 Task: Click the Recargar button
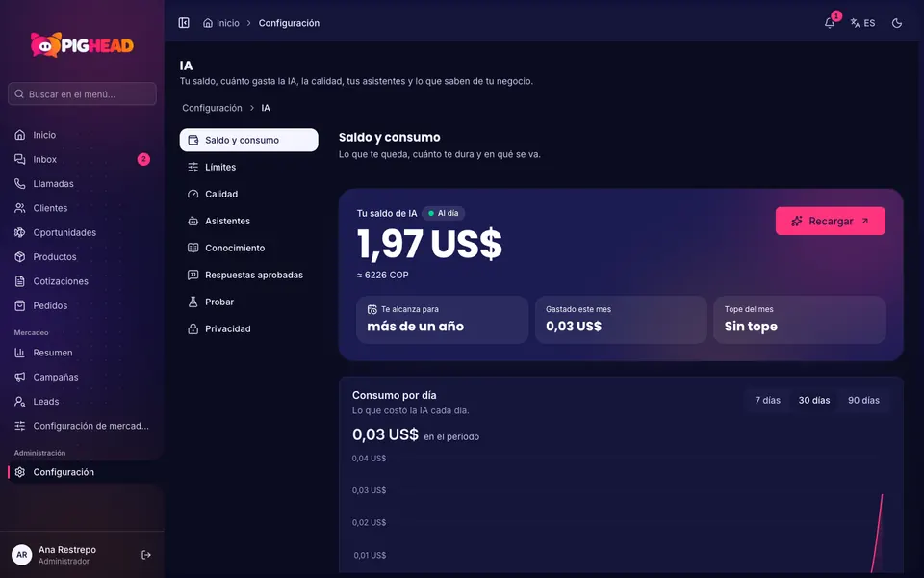pos(831,222)
